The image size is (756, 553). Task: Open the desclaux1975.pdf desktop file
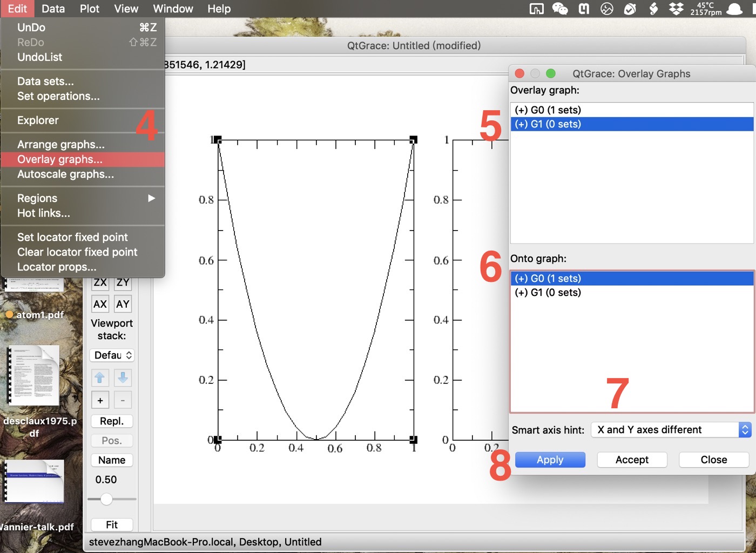pos(33,376)
